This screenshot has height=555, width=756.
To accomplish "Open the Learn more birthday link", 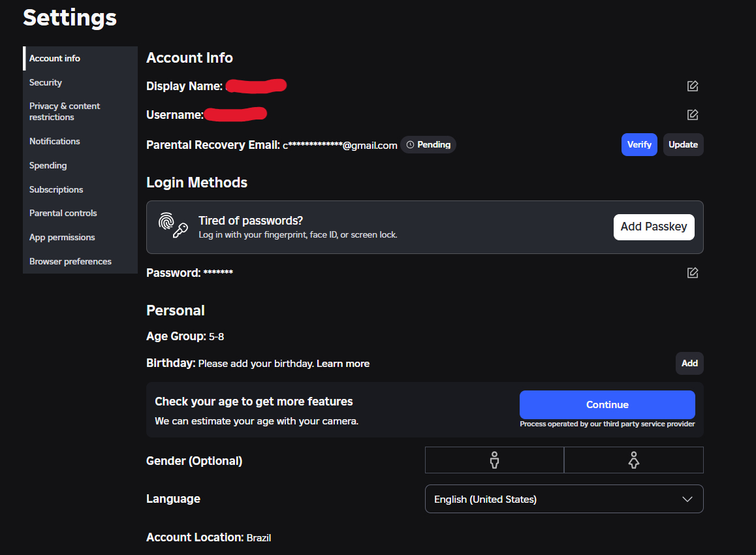I will 343,364.
